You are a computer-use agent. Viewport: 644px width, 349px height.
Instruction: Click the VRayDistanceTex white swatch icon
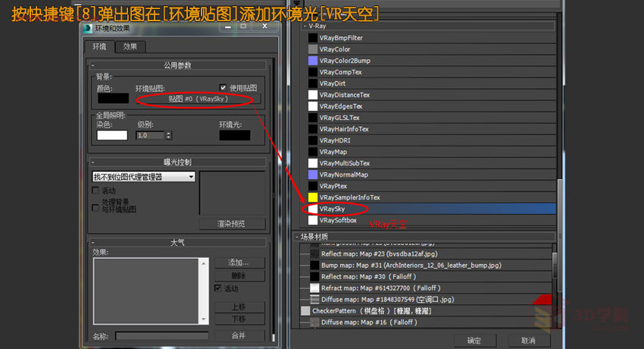313,95
